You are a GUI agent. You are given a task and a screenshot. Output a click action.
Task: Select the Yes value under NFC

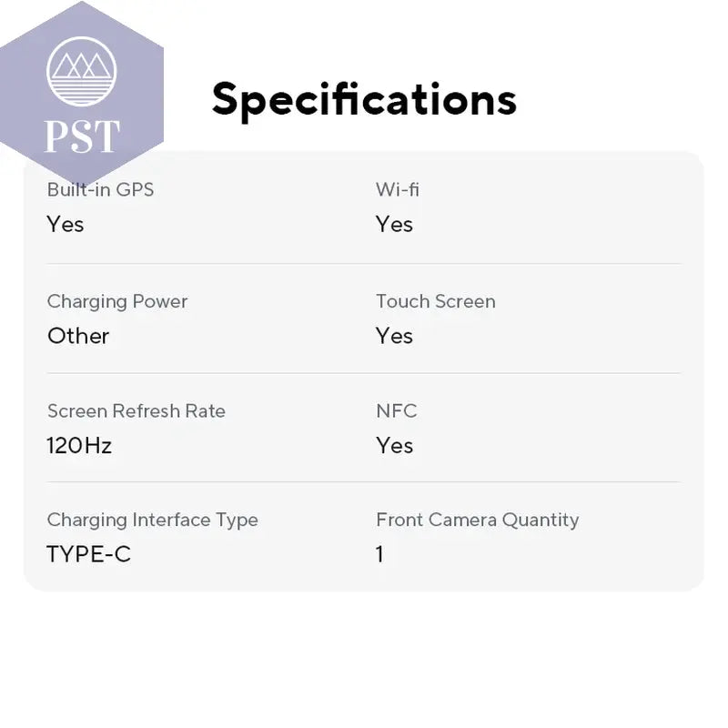tap(394, 446)
